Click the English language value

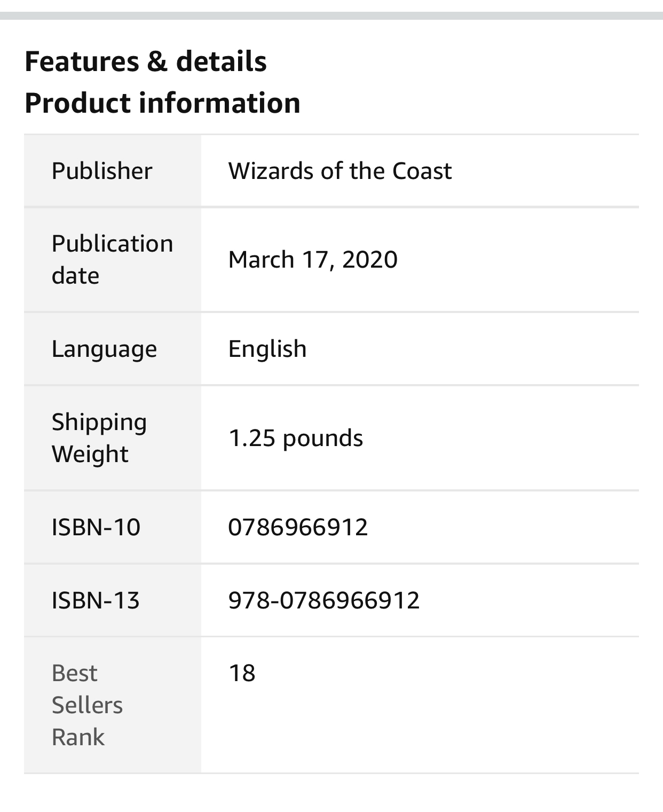tap(267, 349)
